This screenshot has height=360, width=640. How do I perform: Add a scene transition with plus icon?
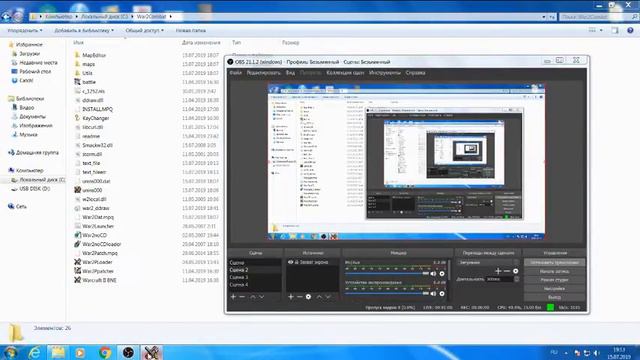498,271
